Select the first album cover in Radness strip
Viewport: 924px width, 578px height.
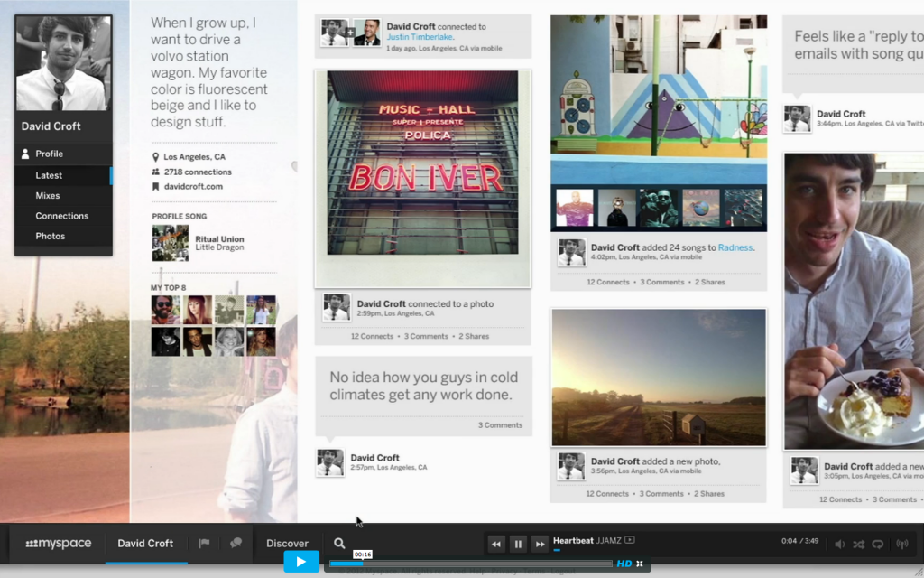pos(575,208)
